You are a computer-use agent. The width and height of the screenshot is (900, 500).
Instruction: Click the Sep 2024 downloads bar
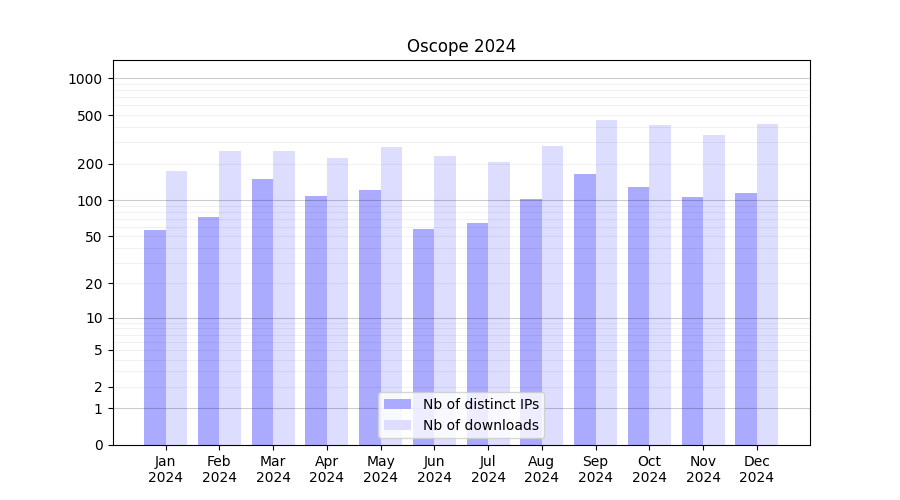(x=606, y=282)
